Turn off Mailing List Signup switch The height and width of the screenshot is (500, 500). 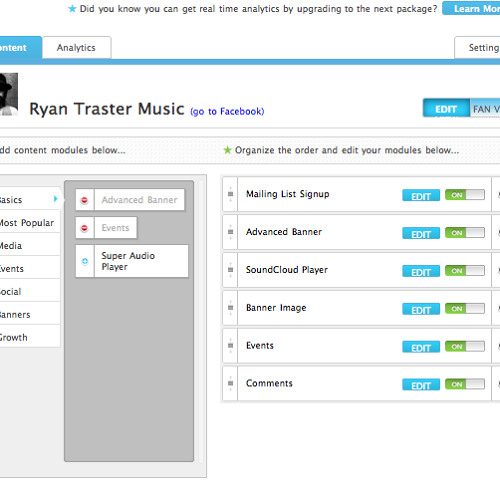point(465,195)
